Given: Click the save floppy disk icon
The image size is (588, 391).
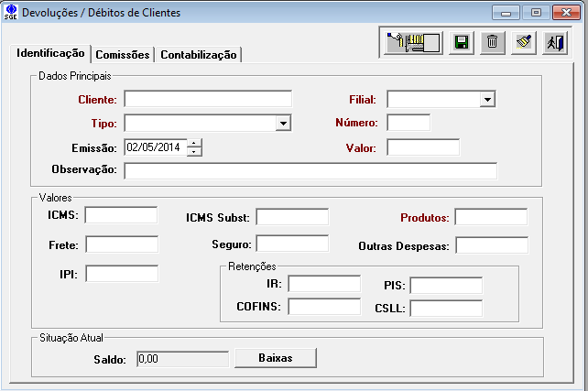Looking at the screenshot, I should (x=463, y=42).
